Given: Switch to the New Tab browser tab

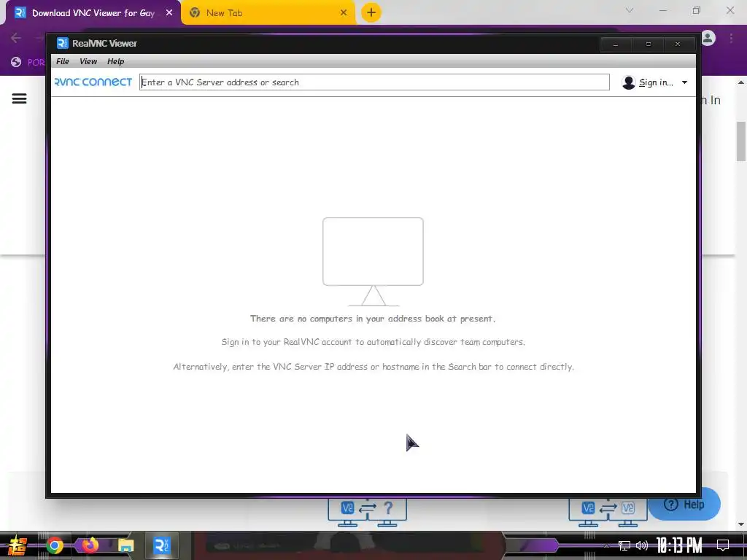Looking at the screenshot, I should [x=267, y=13].
